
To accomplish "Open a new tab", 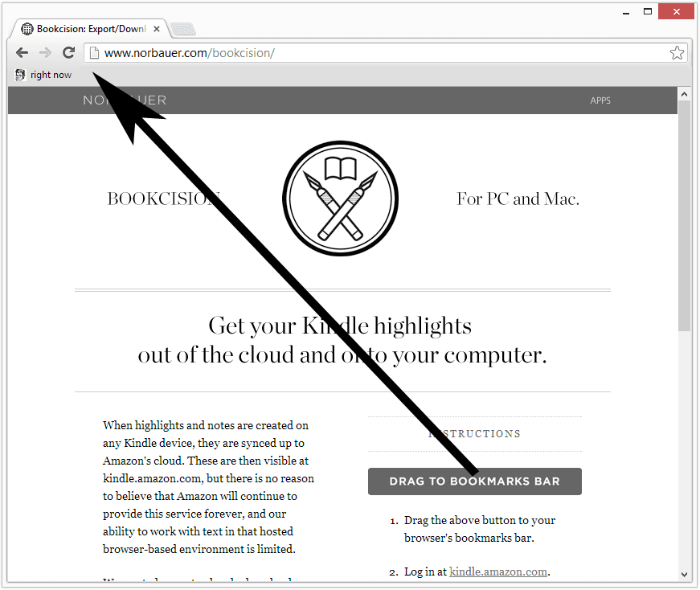I will [x=183, y=30].
